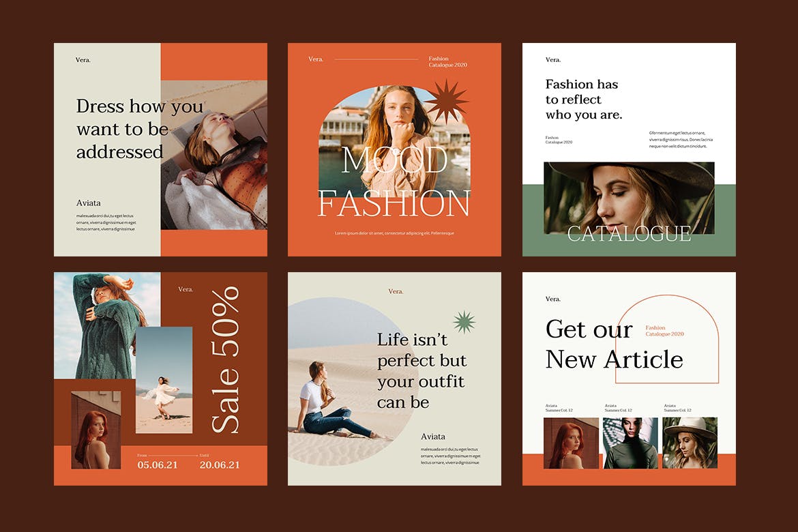
Task: Select the 'Dress how you want' headline
Action: [x=139, y=128]
